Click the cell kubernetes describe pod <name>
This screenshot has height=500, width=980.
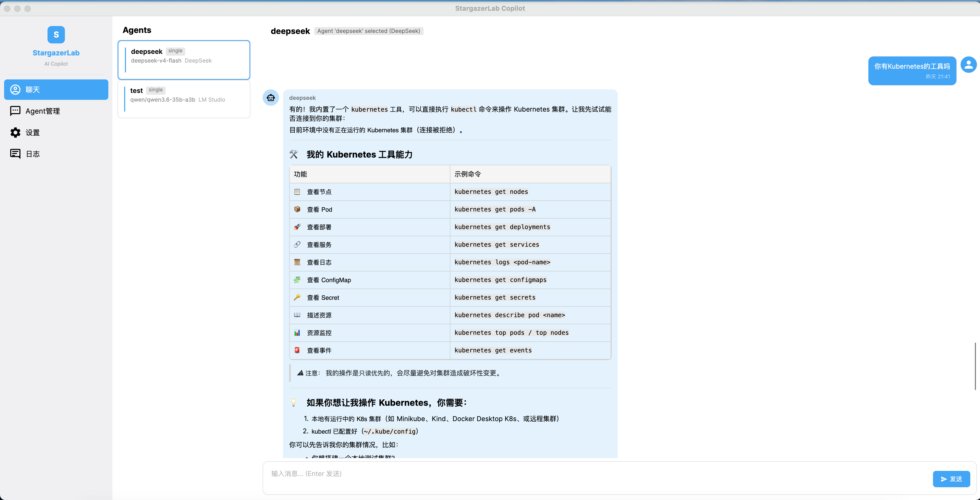pos(530,315)
